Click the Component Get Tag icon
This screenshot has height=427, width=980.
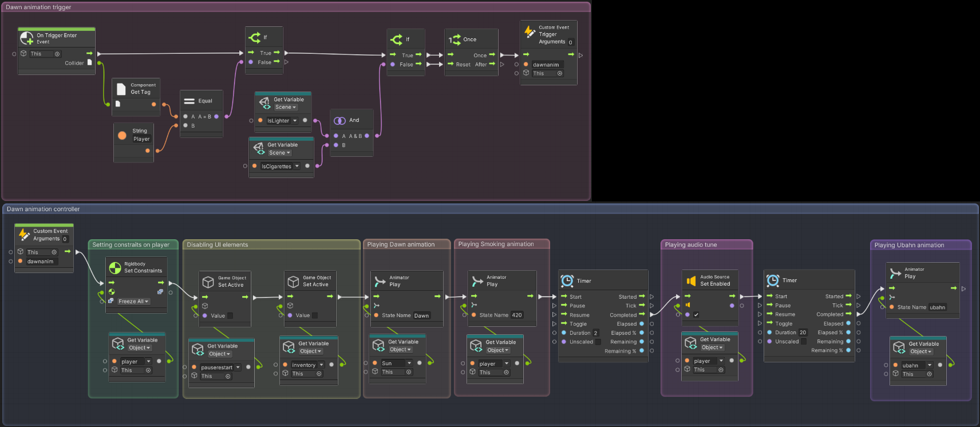coord(121,89)
